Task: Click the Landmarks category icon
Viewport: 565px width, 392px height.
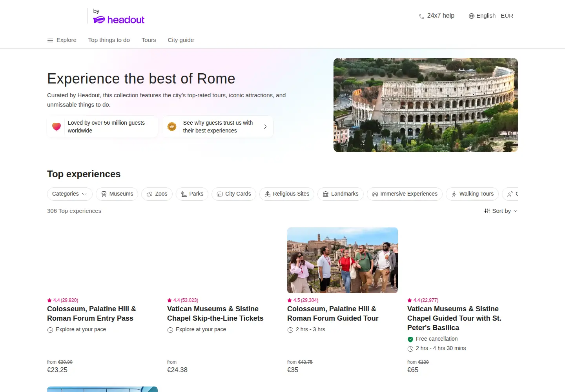Action: pyautogui.click(x=326, y=194)
